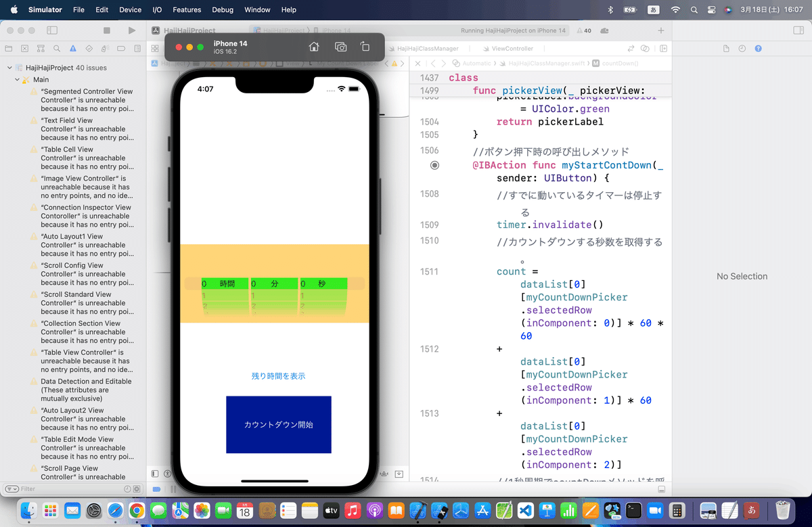Go back in editor history
The height and width of the screenshot is (527, 812).
433,63
